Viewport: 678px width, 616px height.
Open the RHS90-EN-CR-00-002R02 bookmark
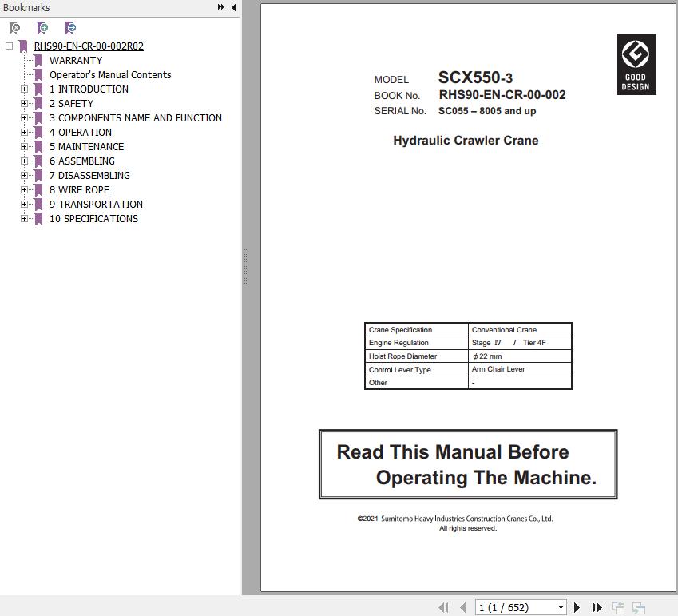tap(89, 46)
